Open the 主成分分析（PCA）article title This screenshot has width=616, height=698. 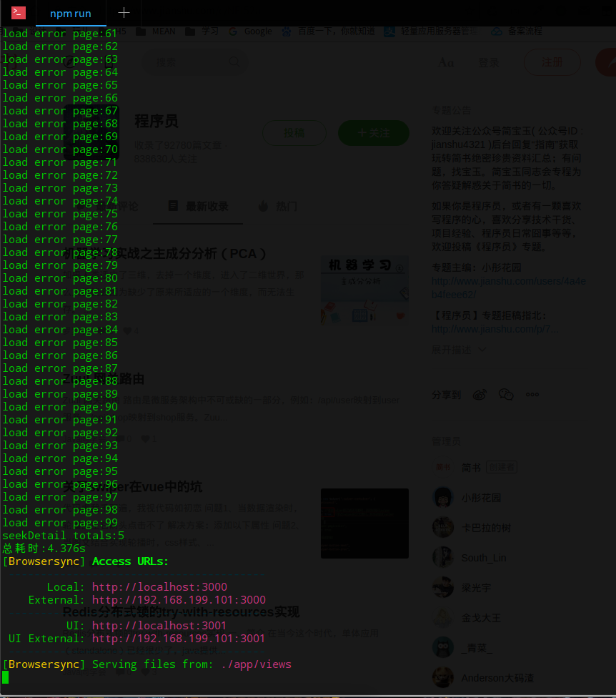click(164, 253)
